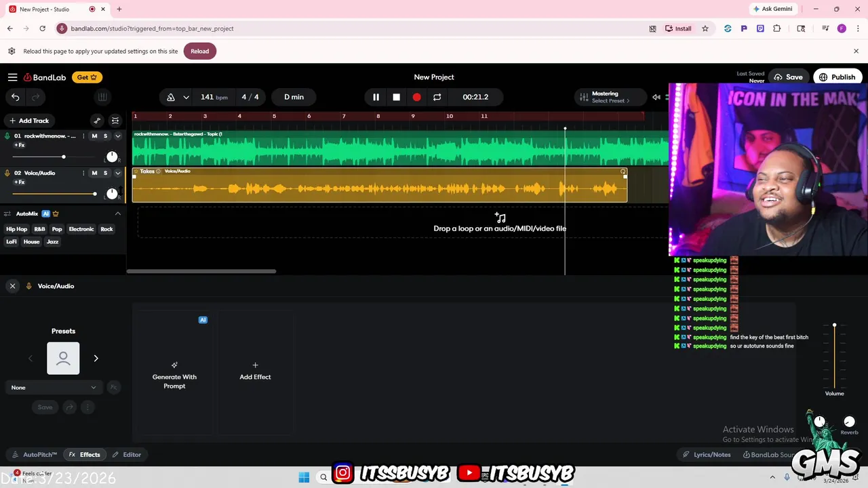Select R&B AutoMix genre
Viewport: 868px width, 488px height.
(x=39, y=229)
